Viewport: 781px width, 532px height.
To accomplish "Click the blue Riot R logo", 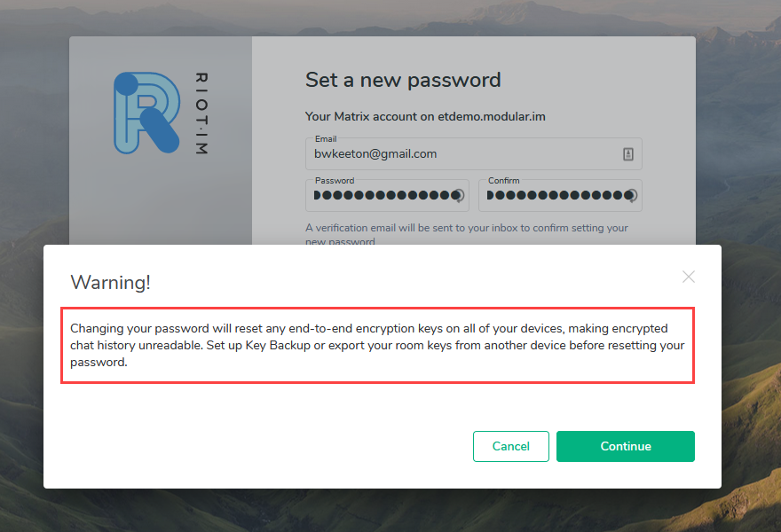I will 146,113.
